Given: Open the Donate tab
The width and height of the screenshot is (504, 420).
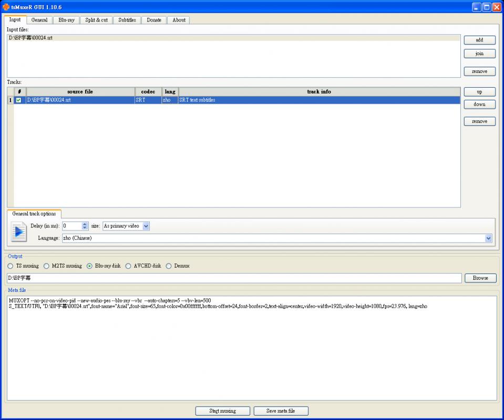Looking at the screenshot, I should coord(153,19).
